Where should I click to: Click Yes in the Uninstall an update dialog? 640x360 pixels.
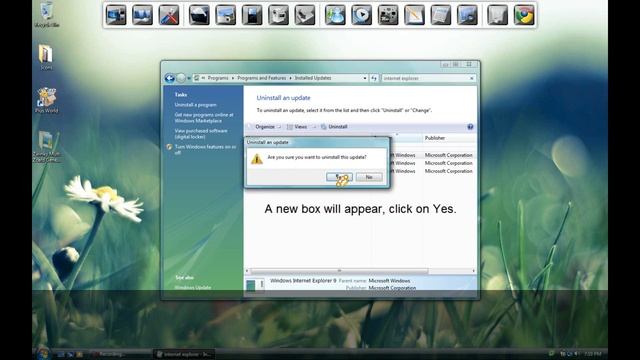click(339, 177)
